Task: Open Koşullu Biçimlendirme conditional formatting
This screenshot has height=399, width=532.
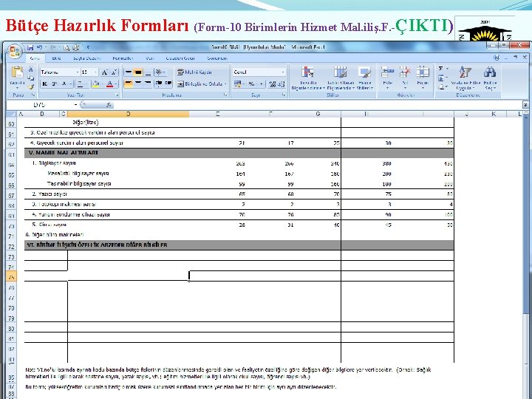Action: click(x=308, y=78)
